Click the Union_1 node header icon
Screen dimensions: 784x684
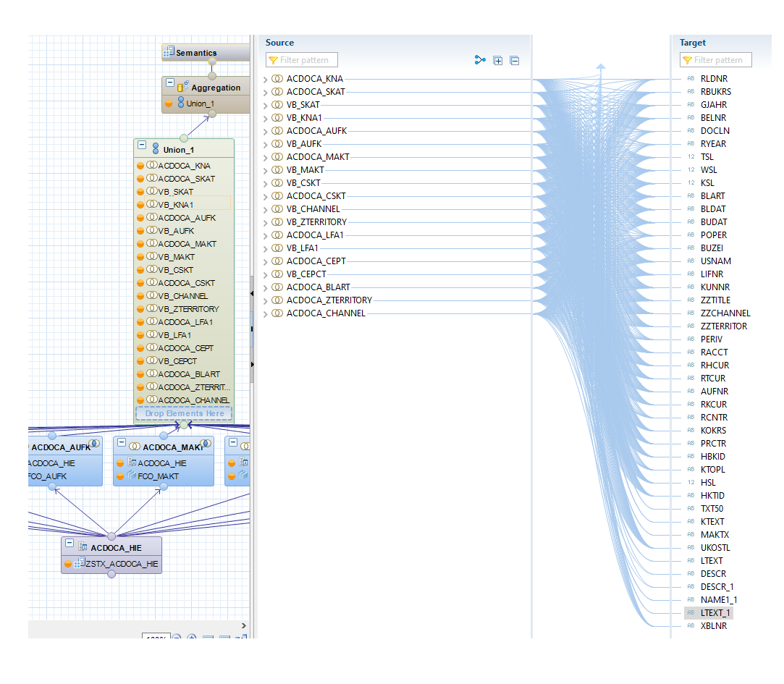click(155, 149)
